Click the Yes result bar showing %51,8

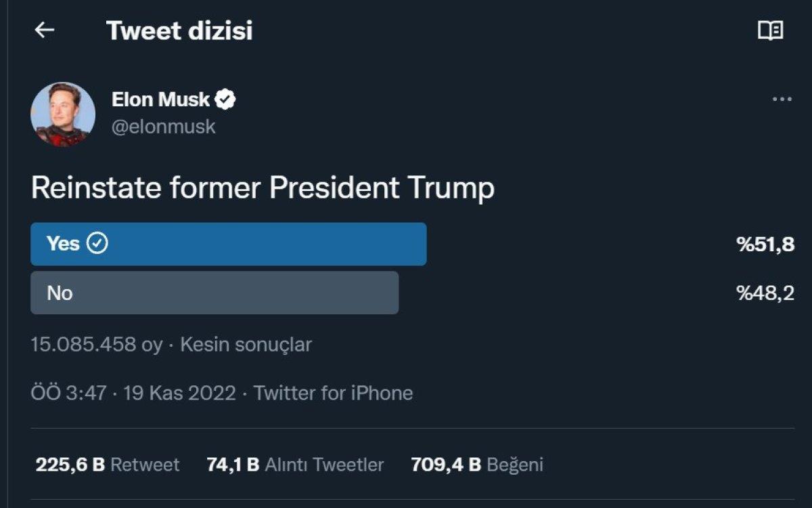765,243
